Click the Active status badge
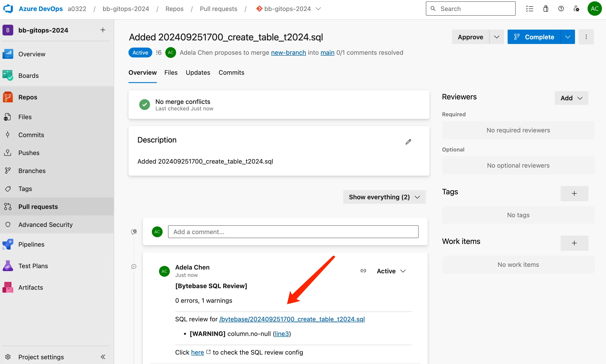Viewport: 606px width, 364px height. click(x=140, y=53)
